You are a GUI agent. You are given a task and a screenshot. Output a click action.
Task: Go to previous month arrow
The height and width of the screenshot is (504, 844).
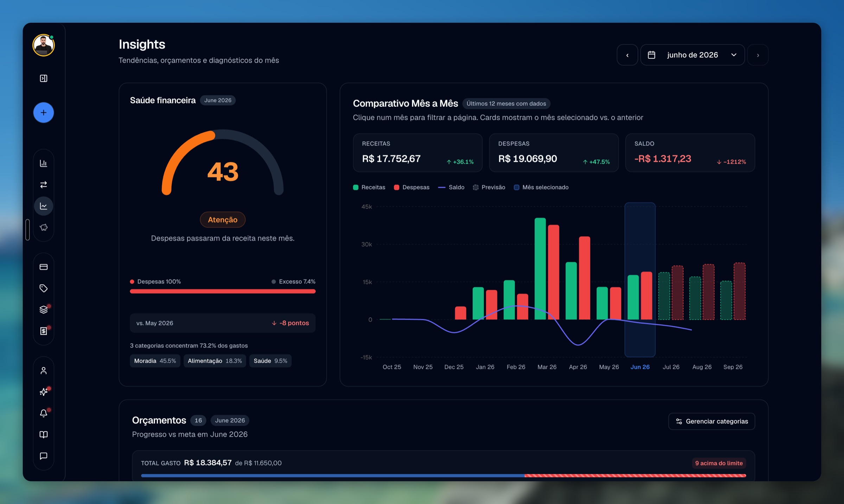[627, 55]
